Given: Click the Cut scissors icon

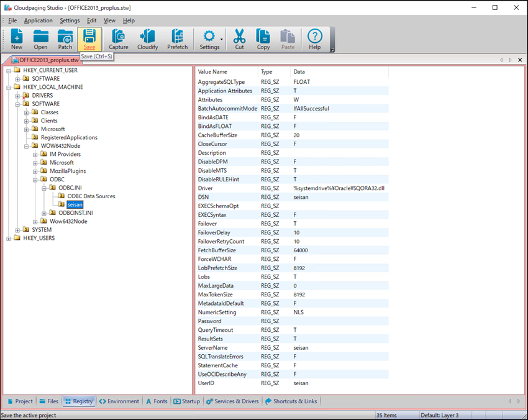Looking at the screenshot, I should [x=239, y=39].
